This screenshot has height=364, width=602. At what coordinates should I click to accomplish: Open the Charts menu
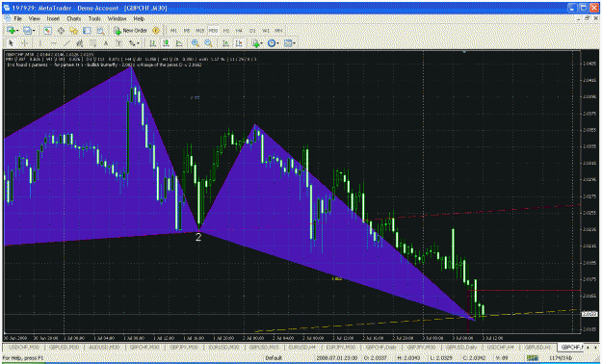tap(74, 18)
